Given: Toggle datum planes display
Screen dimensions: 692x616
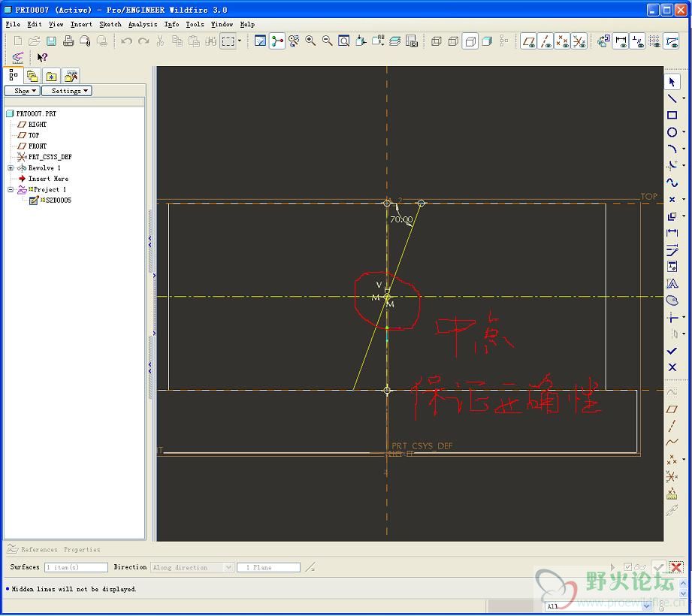Looking at the screenshot, I should point(528,41).
